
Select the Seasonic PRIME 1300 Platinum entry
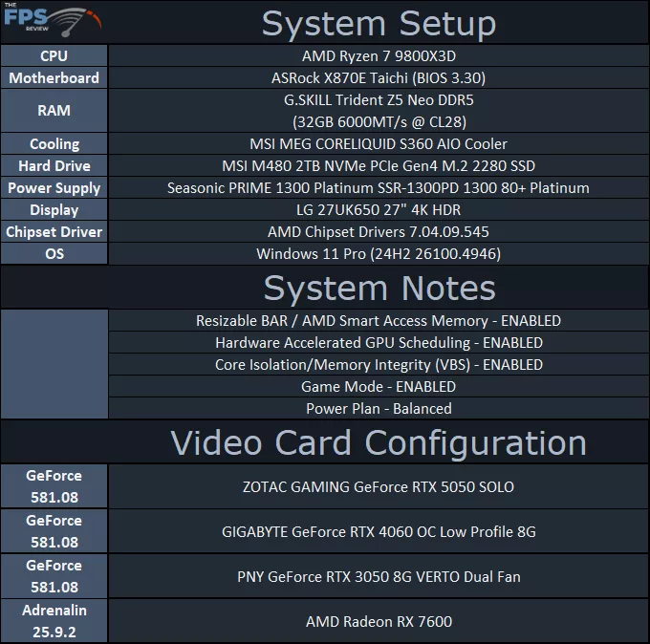coord(378,188)
